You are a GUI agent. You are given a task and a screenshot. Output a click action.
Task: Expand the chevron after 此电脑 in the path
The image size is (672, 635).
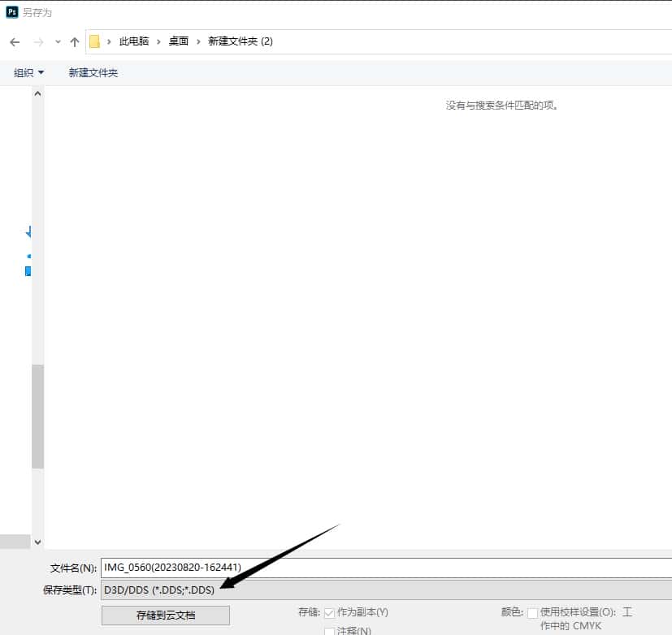coord(159,41)
